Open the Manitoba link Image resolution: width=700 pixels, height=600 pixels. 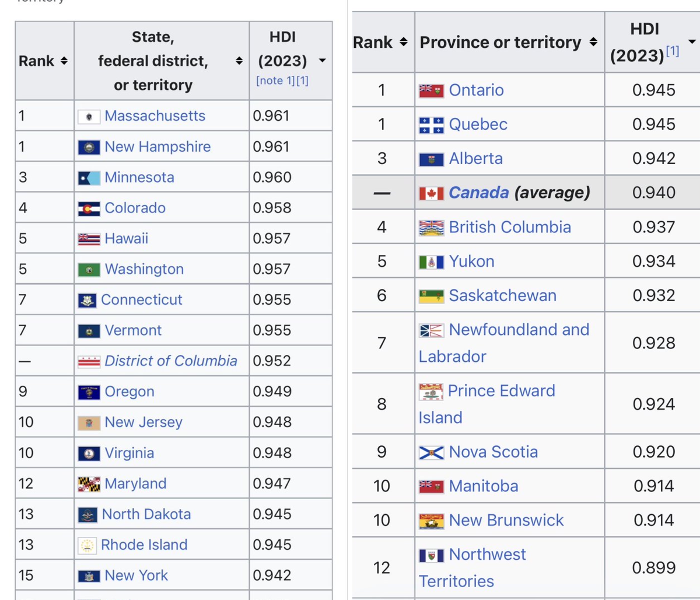coord(484,486)
